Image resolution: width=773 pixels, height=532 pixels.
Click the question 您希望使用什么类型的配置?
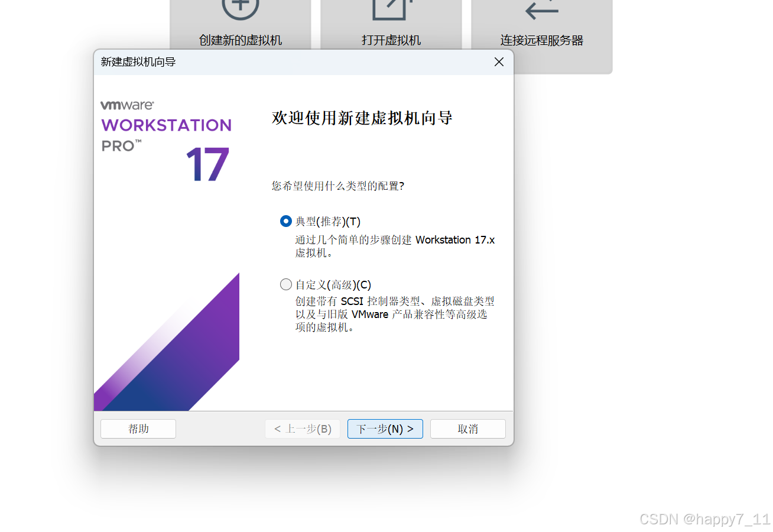pos(338,186)
